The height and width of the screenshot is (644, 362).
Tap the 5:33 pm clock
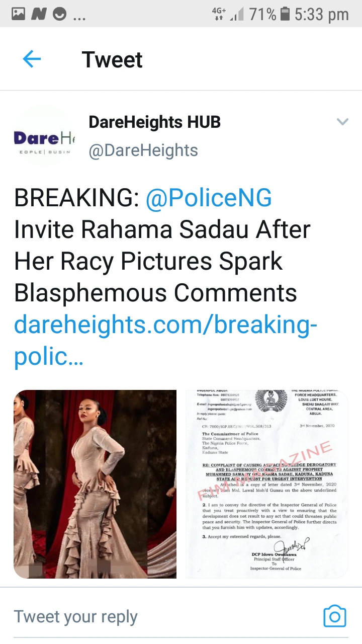322,14
